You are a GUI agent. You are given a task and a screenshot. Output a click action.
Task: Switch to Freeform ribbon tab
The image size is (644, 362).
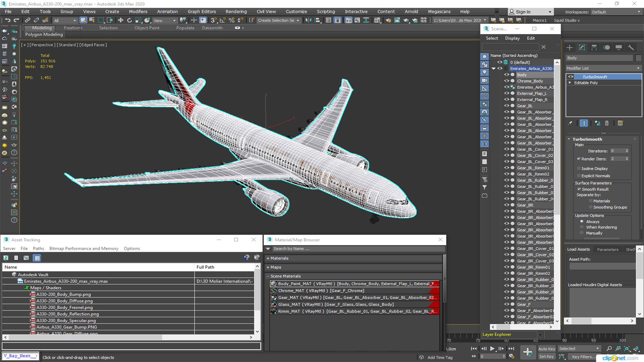73,28
